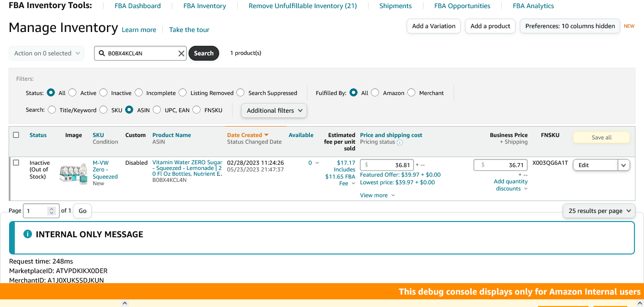This screenshot has width=644, height=307.
Task: Click the magnifier icon in search field
Action: tap(102, 53)
